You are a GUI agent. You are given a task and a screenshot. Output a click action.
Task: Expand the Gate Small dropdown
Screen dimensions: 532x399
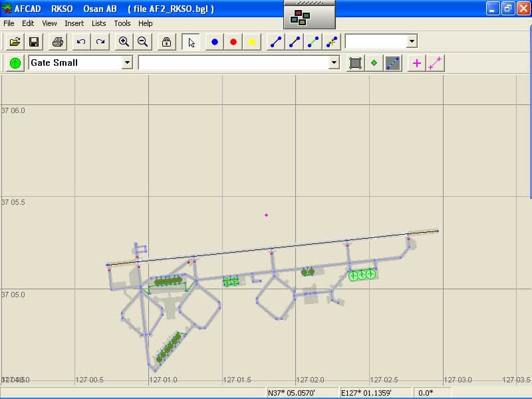click(x=127, y=63)
